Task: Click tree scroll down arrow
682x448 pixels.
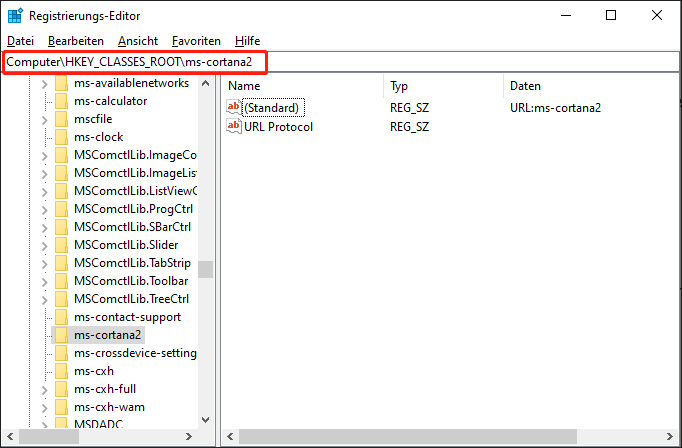Action: 206,420
